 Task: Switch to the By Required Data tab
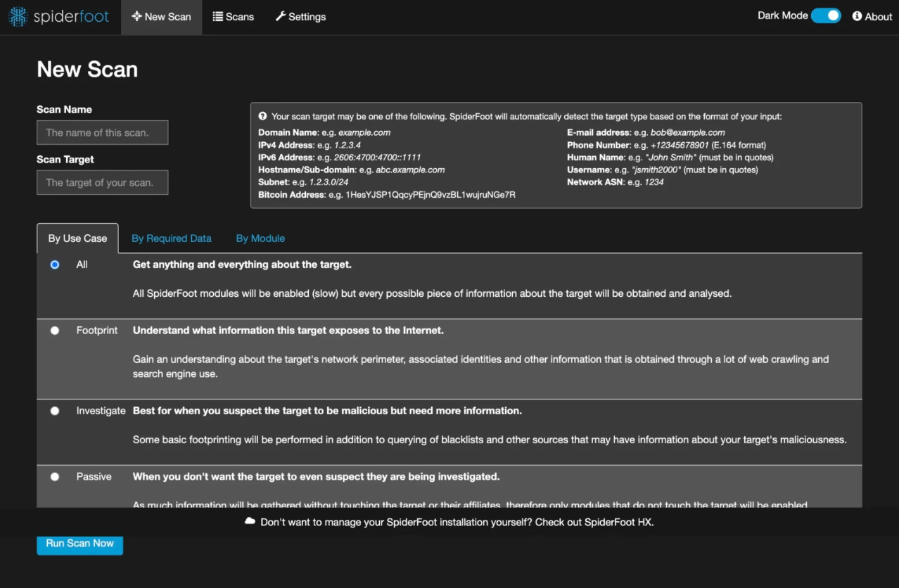click(172, 238)
